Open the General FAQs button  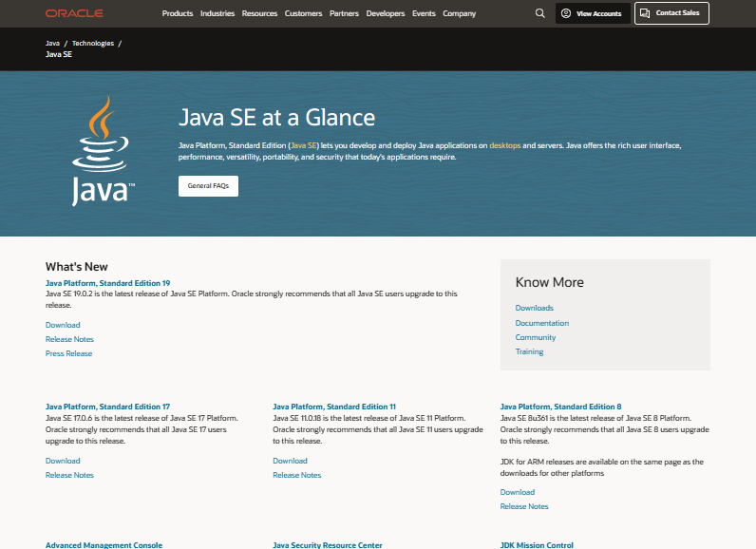coord(208,186)
